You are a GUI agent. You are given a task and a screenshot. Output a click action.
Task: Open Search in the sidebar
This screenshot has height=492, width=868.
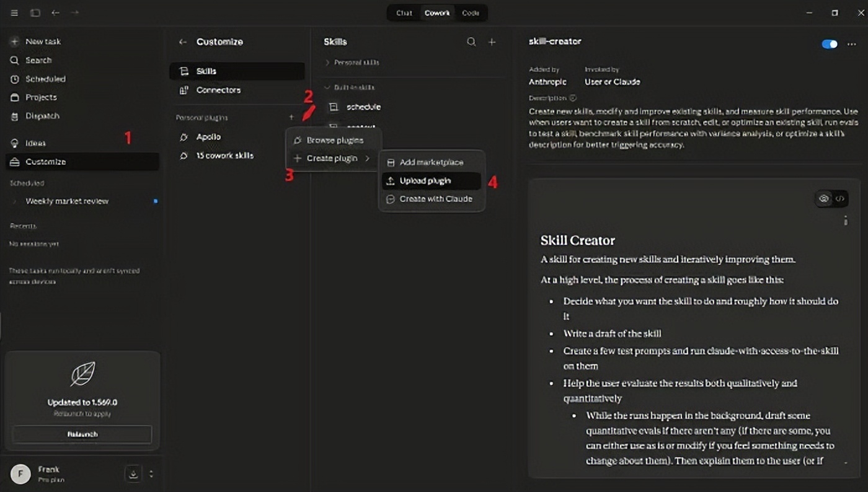[x=82, y=60]
